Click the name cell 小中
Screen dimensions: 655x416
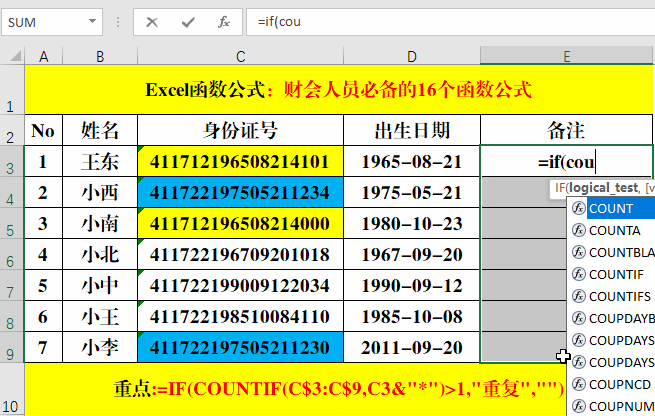point(100,285)
